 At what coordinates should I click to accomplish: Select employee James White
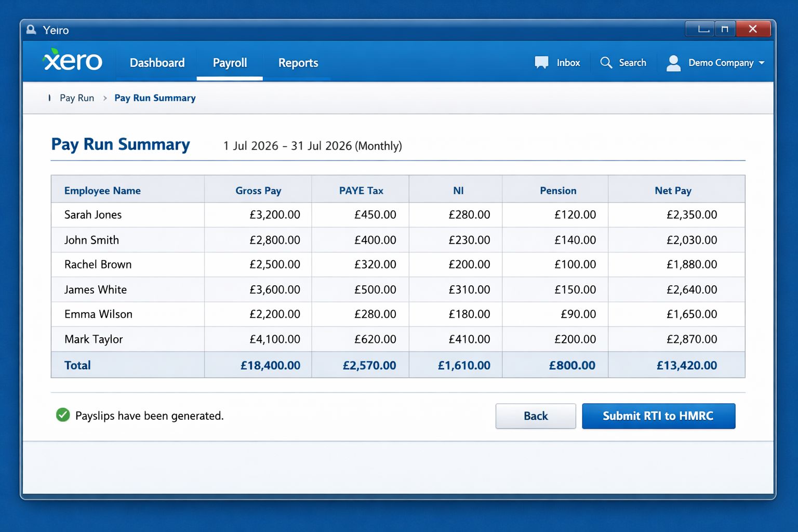(95, 289)
